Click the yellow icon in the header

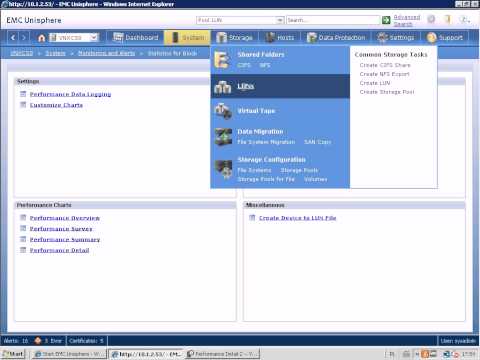[x=447, y=19]
